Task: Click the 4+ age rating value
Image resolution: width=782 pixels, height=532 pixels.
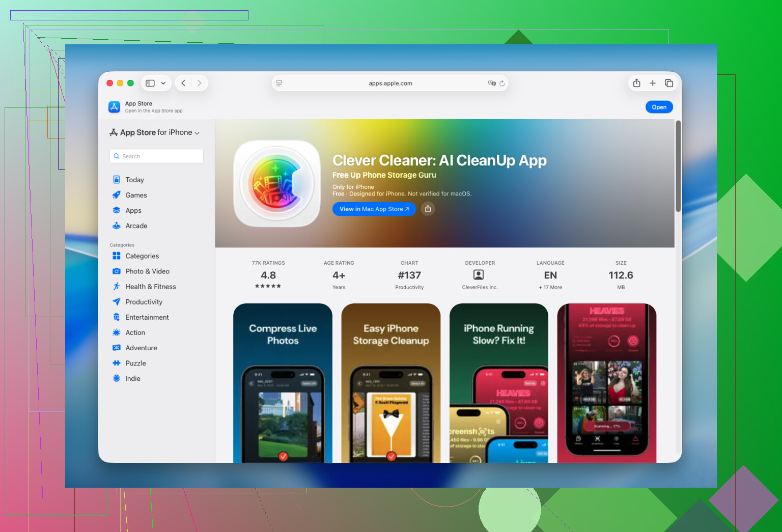Action: [339, 275]
